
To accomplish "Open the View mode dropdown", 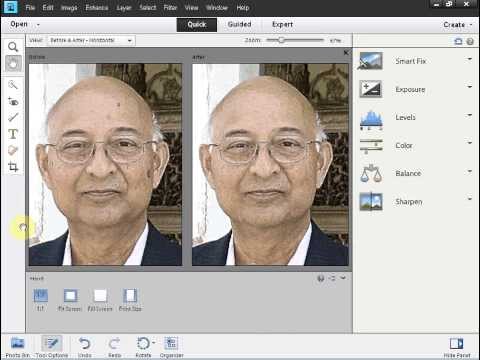I will tap(91, 40).
